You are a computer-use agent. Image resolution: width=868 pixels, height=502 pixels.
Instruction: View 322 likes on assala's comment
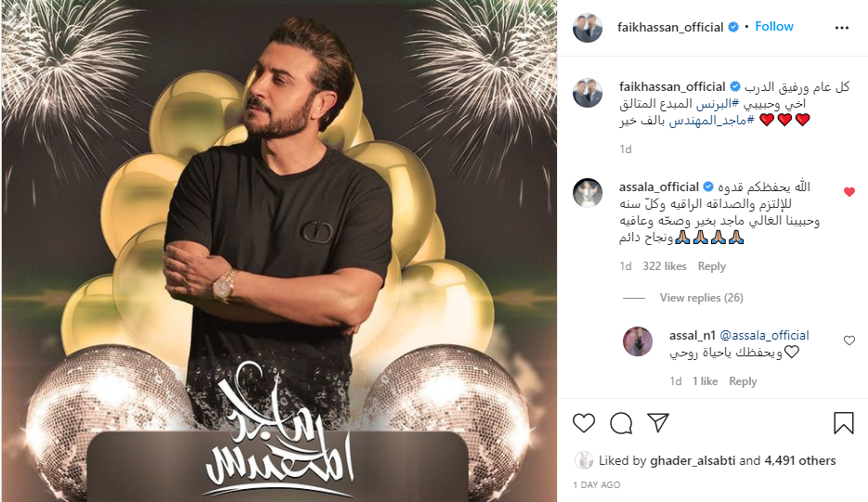coord(665,266)
